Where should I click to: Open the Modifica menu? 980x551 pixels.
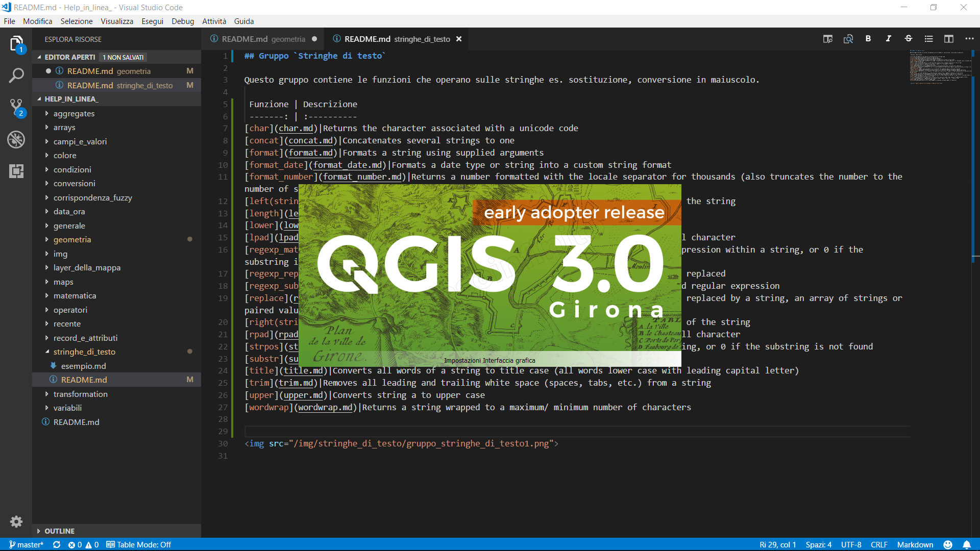click(38, 21)
